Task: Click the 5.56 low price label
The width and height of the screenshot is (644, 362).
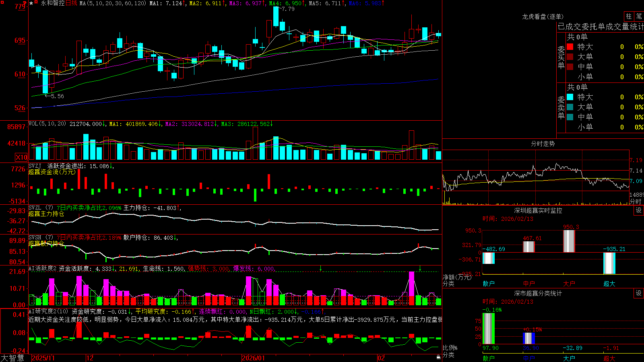Action: 57,96
